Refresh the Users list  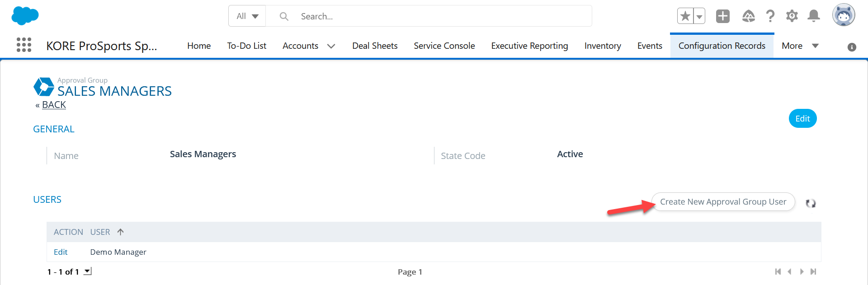point(811,203)
